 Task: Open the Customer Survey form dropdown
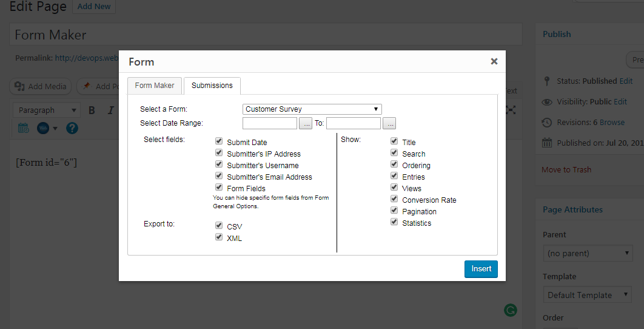[x=312, y=109]
